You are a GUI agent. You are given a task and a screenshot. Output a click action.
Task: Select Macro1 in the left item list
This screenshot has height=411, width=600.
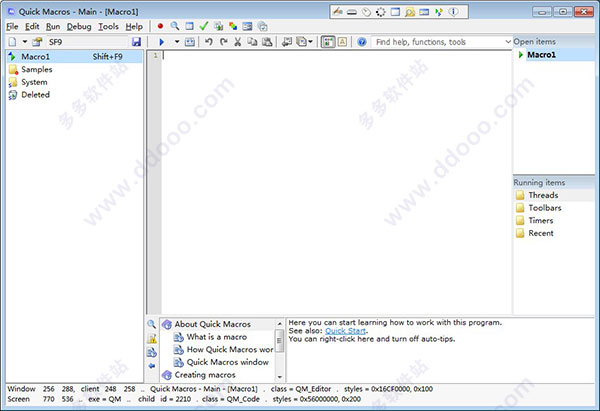[74, 57]
